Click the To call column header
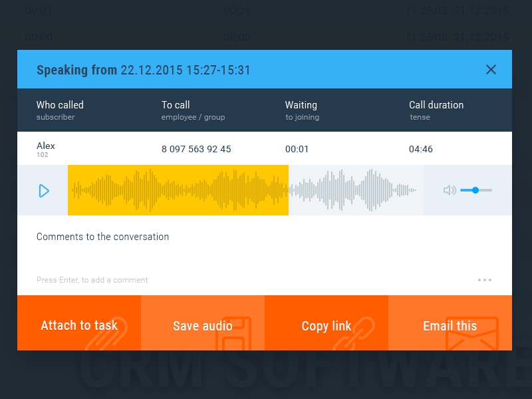 176,105
